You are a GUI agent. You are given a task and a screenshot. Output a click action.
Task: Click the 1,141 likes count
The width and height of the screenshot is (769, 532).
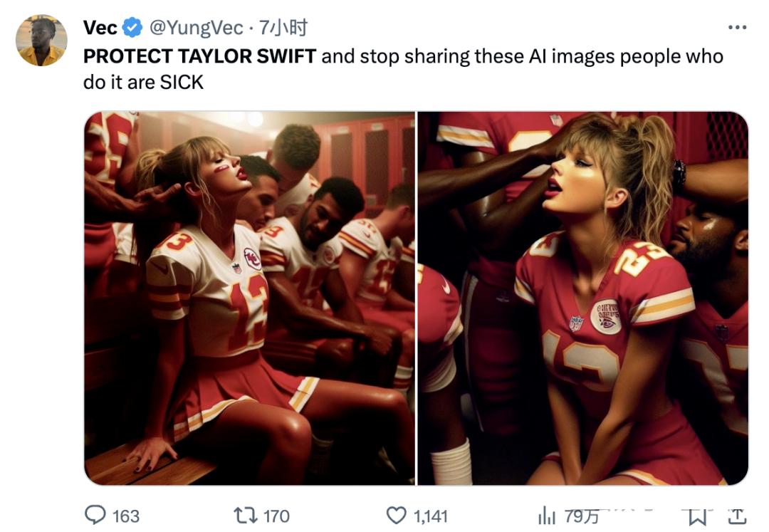click(430, 516)
